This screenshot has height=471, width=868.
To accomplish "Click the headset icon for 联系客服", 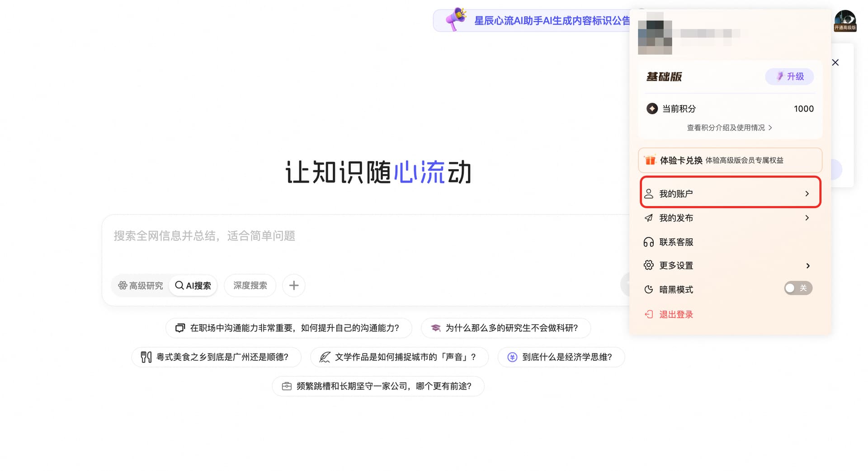I will click(648, 242).
